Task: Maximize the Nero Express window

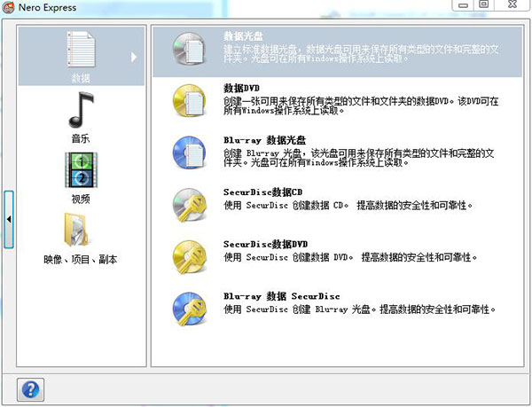Action: tap(484, 5)
